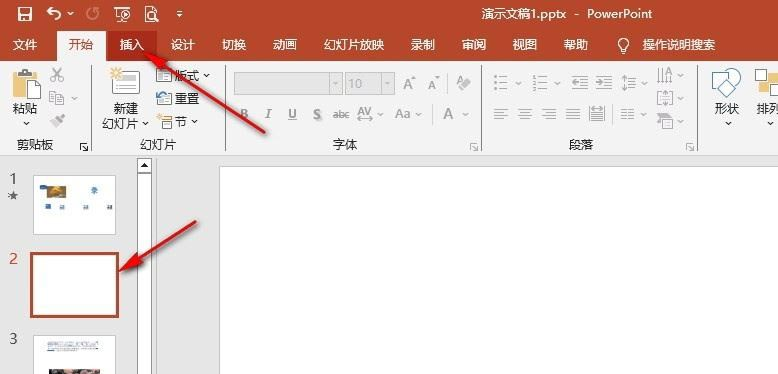The height and width of the screenshot is (374, 778).
Task: Switch to the 插入 tab
Action: click(x=131, y=45)
